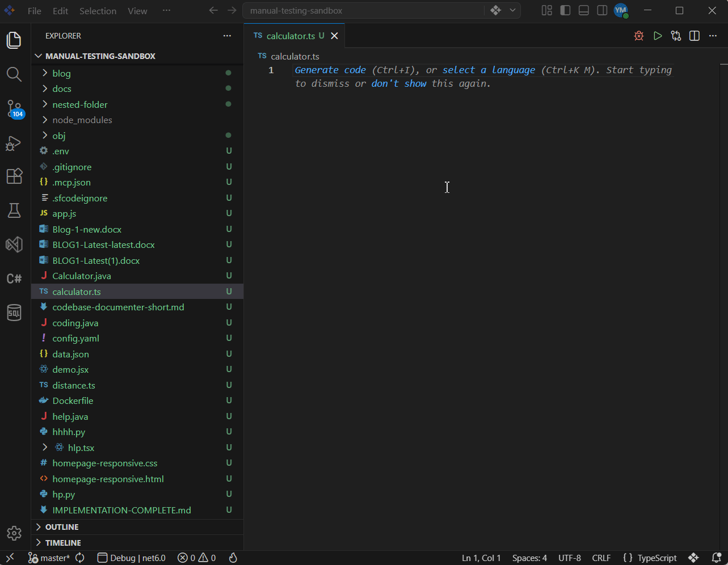Image resolution: width=728 pixels, height=565 pixels.
Task: Close the calculator.ts tab
Action: point(334,36)
